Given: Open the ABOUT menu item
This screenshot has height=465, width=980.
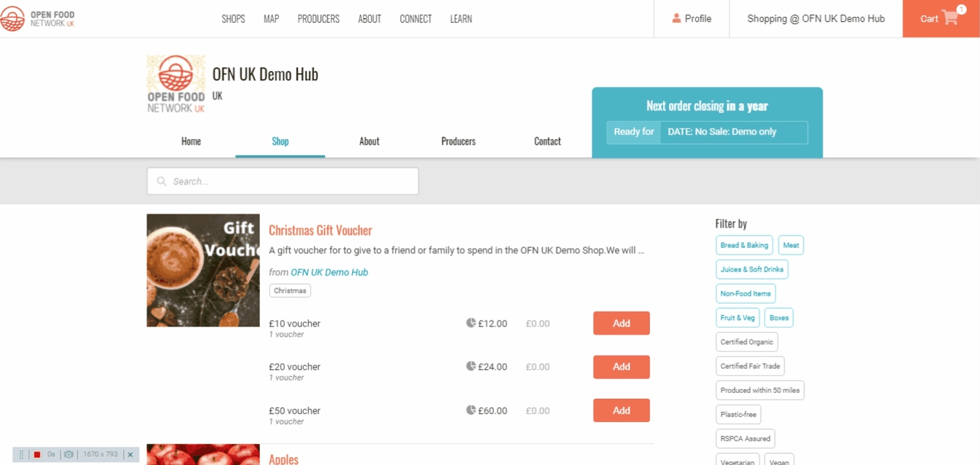Looking at the screenshot, I should 370,19.
